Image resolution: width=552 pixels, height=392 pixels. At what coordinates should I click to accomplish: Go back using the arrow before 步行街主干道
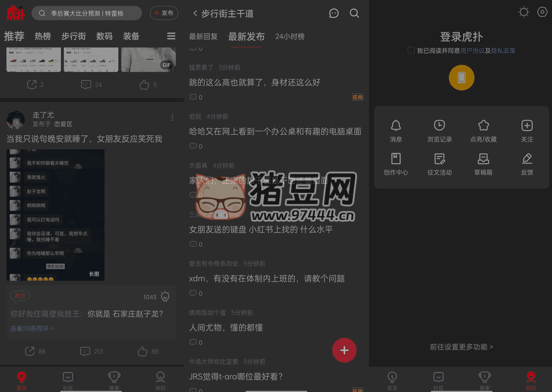(x=195, y=14)
